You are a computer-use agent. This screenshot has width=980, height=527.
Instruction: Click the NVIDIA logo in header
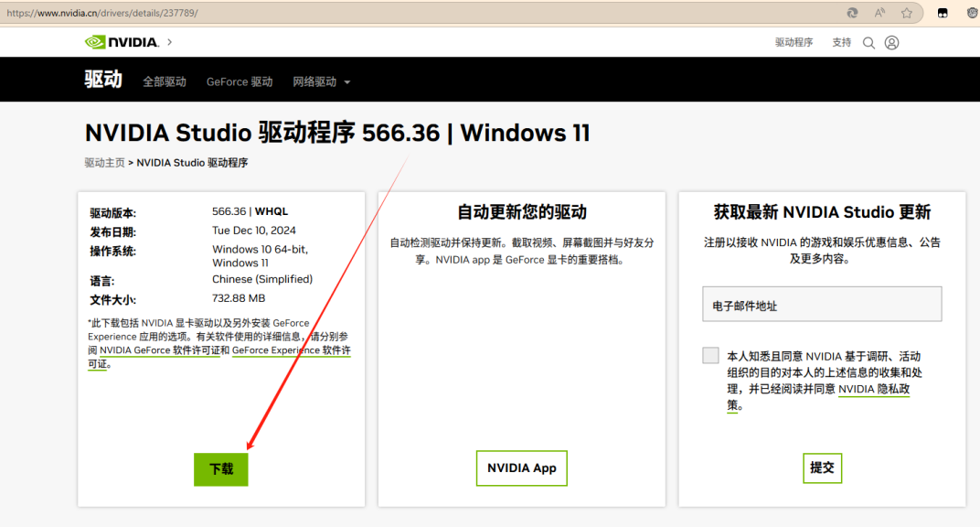[122, 42]
